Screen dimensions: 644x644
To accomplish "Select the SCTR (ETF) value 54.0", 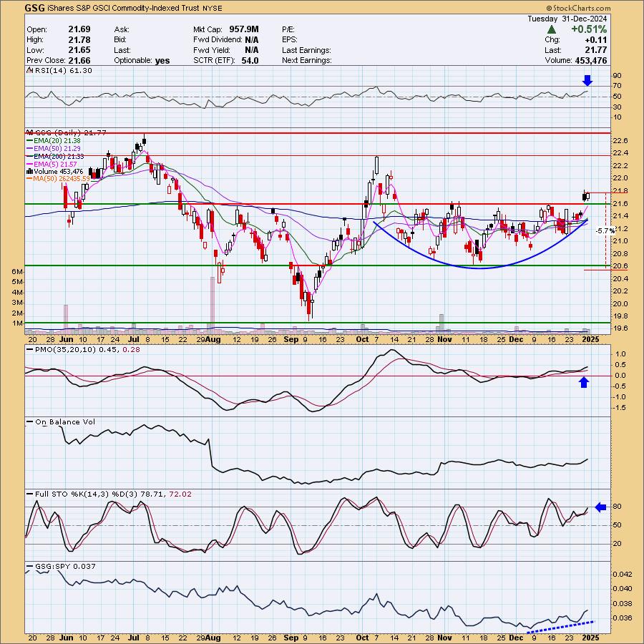I will click(250, 60).
